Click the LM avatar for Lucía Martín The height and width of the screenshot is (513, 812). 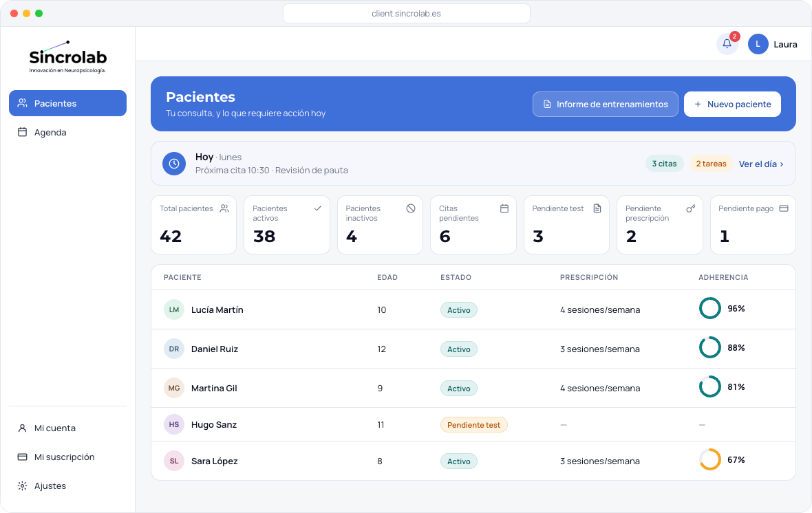coord(174,309)
